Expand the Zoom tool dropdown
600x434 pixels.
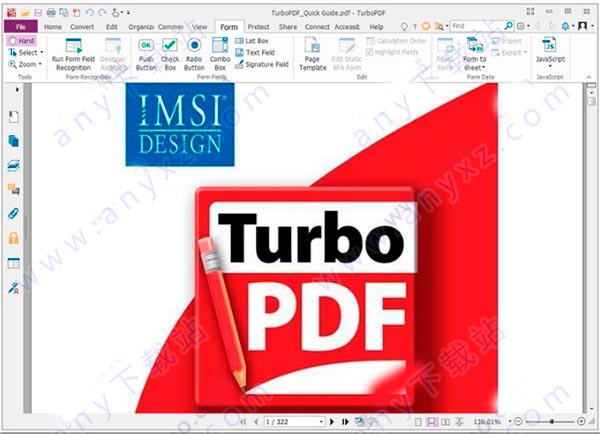40,64
